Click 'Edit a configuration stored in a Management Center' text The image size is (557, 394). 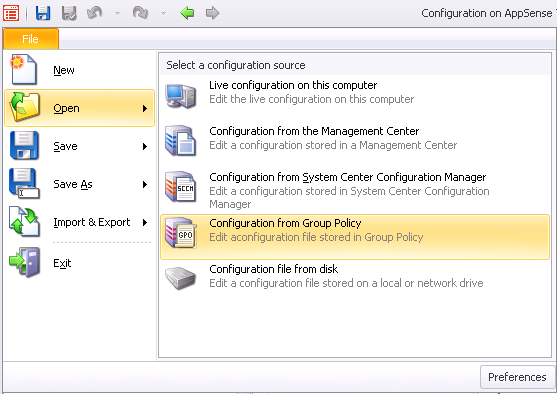click(333, 145)
